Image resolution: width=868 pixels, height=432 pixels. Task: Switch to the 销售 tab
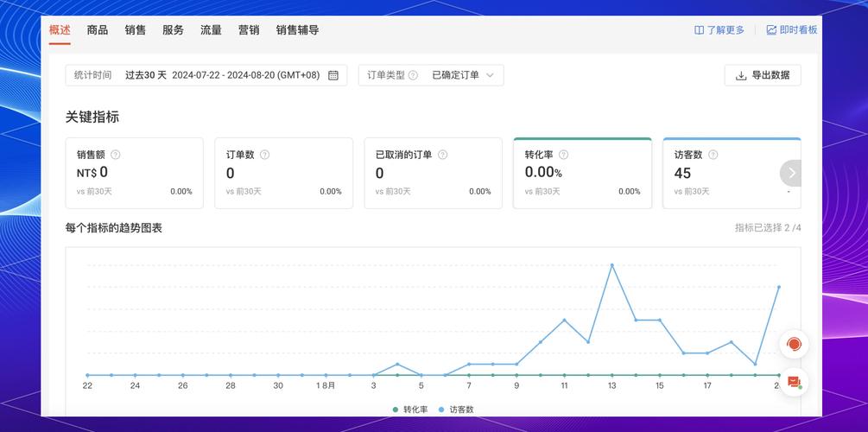(135, 30)
